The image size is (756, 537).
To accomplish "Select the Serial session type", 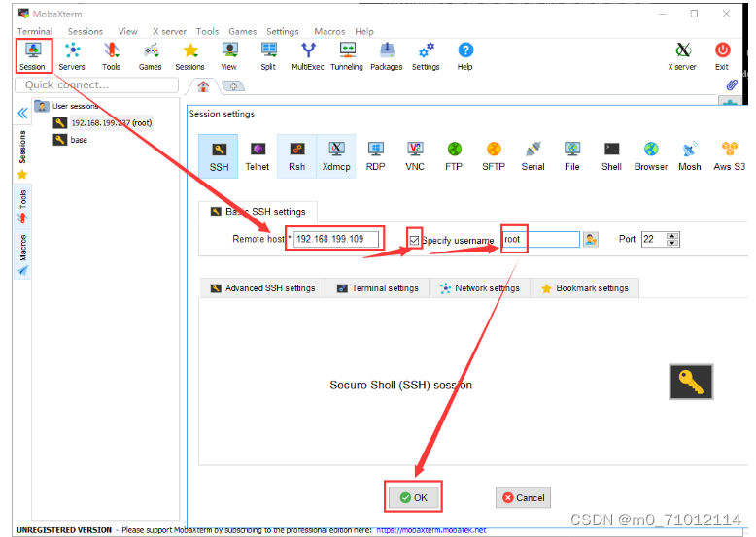I will click(x=533, y=156).
